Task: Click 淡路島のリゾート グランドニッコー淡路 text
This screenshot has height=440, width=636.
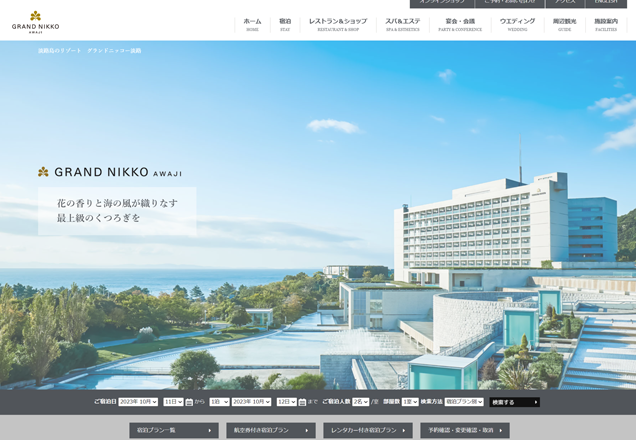Action: point(90,51)
